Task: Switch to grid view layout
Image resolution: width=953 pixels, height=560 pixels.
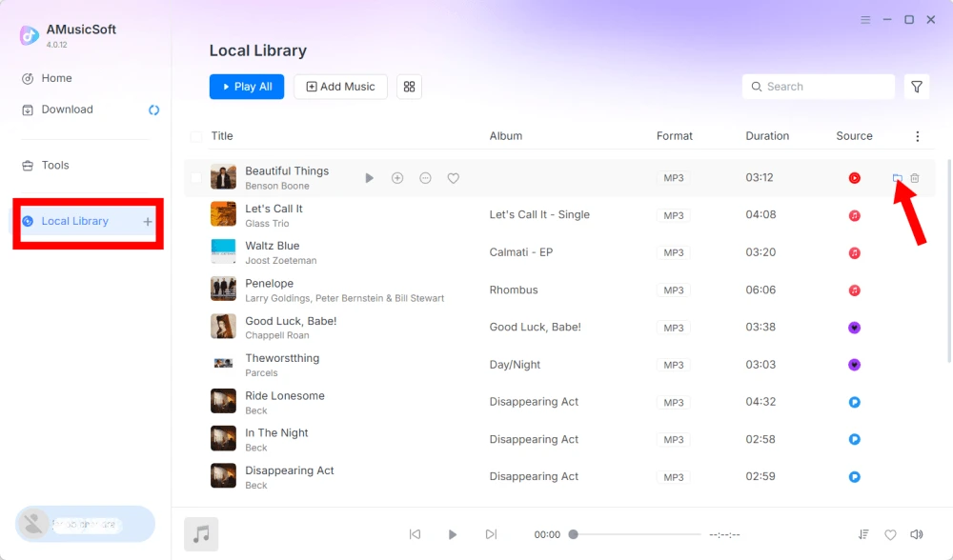Action: pyautogui.click(x=409, y=87)
